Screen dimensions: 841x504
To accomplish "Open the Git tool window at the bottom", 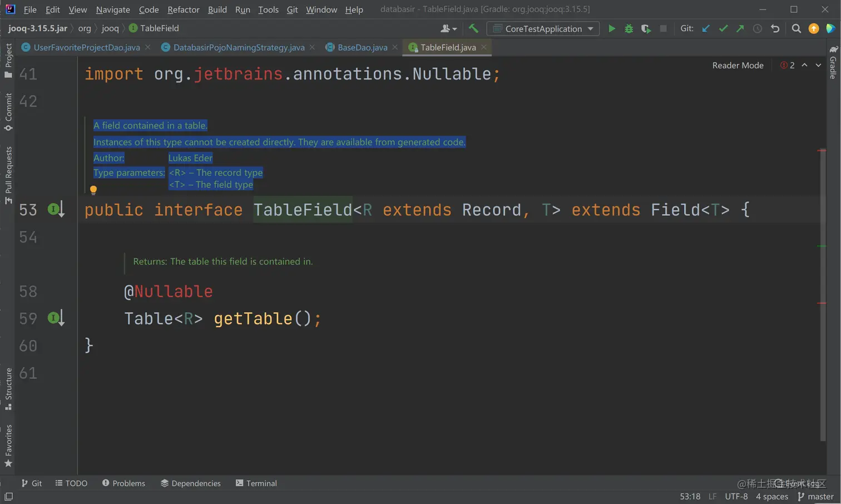I will [32, 483].
